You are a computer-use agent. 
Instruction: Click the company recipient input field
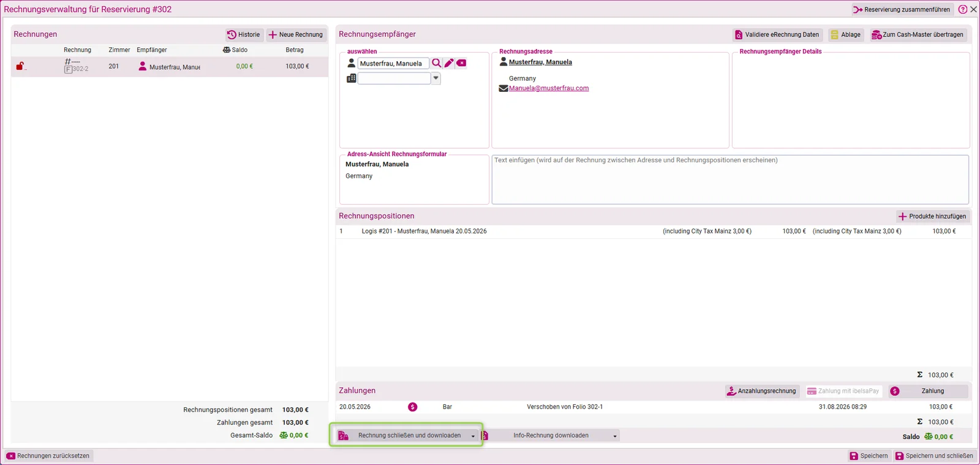tap(394, 78)
